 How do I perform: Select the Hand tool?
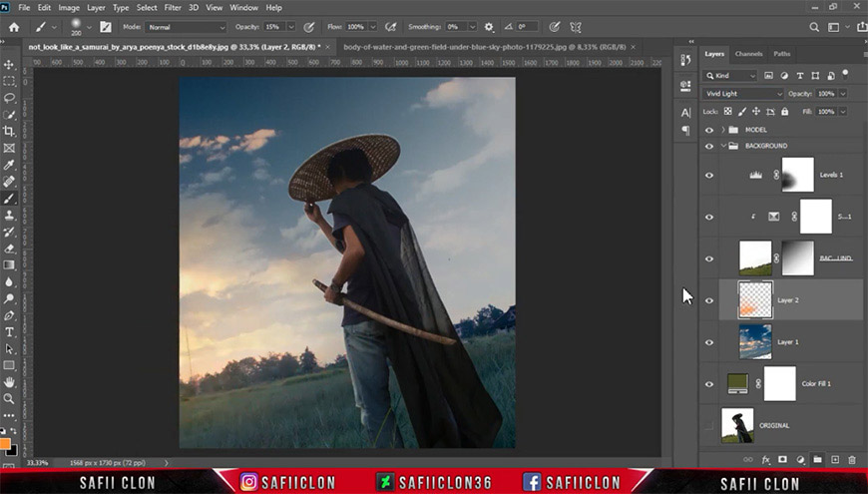(9, 382)
